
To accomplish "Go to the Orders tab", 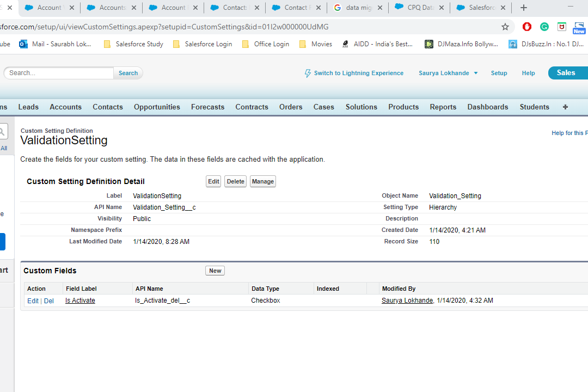I will [x=291, y=107].
